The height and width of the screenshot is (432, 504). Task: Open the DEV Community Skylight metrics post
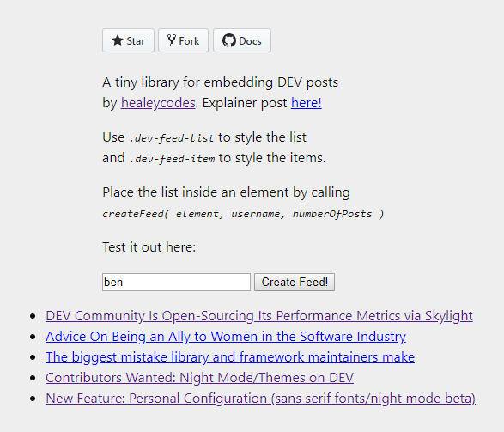point(259,316)
